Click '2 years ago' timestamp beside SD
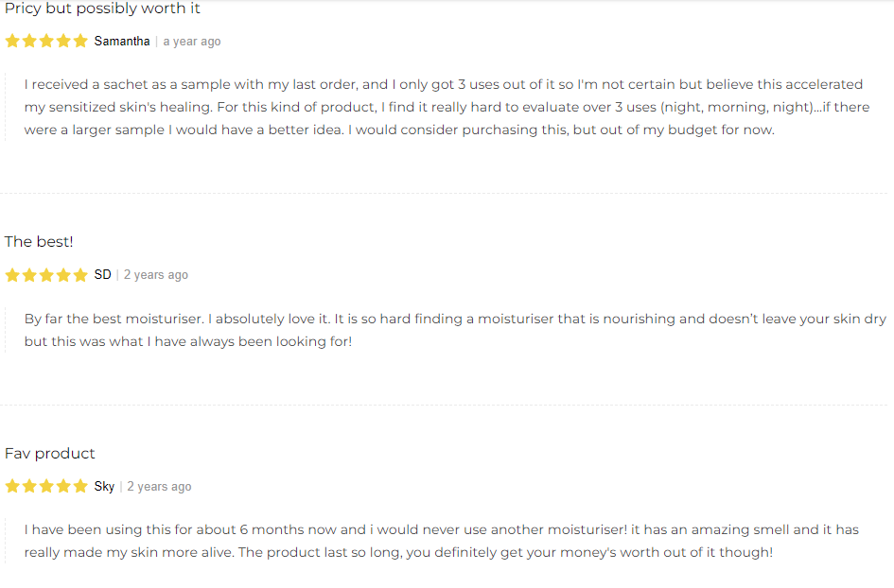The height and width of the screenshot is (588, 894). [x=156, y=275]
